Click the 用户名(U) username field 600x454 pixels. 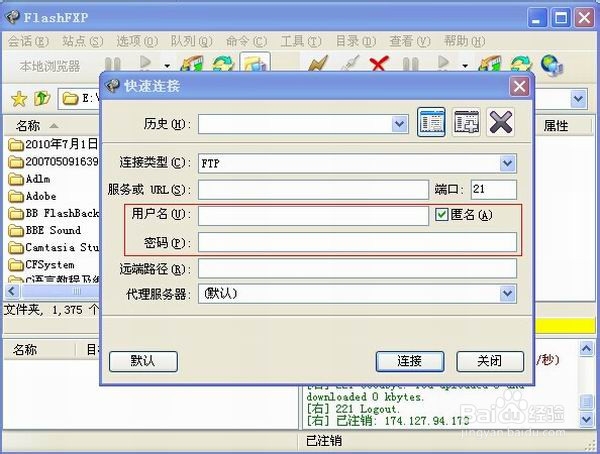click(x=313, y=216)
